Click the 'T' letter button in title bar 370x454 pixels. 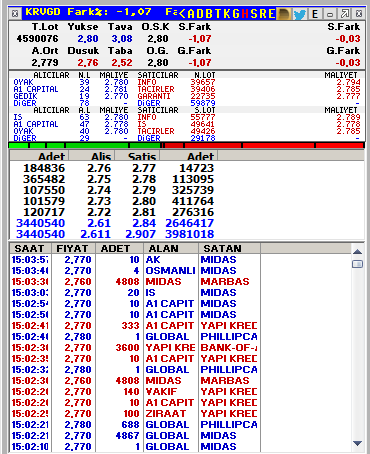(x=218, y=14)
